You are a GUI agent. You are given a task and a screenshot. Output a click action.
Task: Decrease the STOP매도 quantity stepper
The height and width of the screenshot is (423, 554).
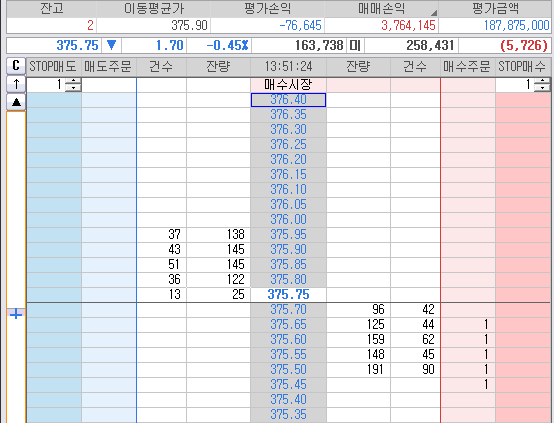pyautogui.click(x=73, y=88)
